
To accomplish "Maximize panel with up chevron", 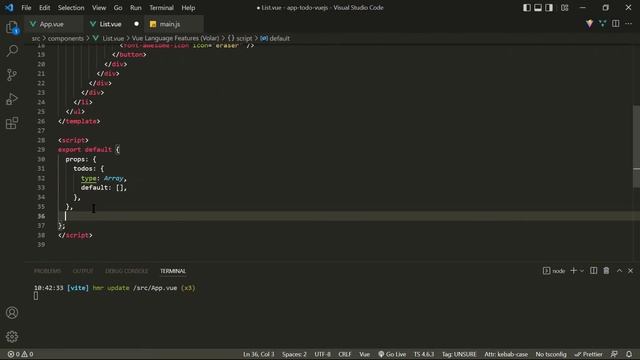I will tap(619, 271).
